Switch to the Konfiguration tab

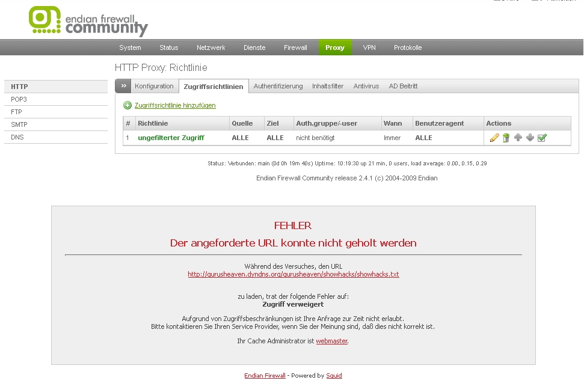click(154, 86)
